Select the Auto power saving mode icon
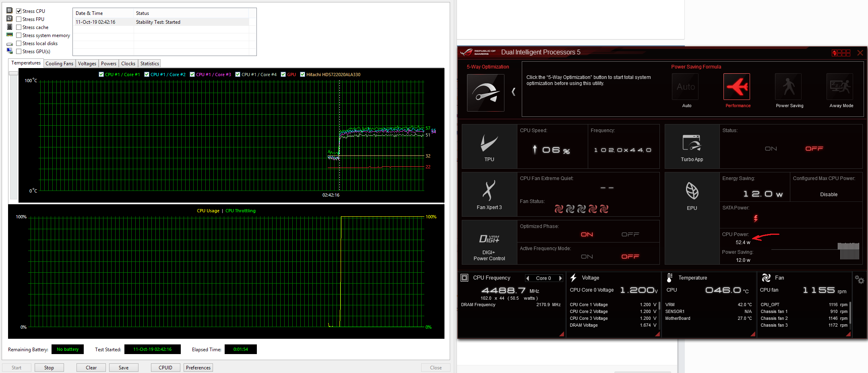The height and width of the screenshot is (373, 868). coord(685,87)
